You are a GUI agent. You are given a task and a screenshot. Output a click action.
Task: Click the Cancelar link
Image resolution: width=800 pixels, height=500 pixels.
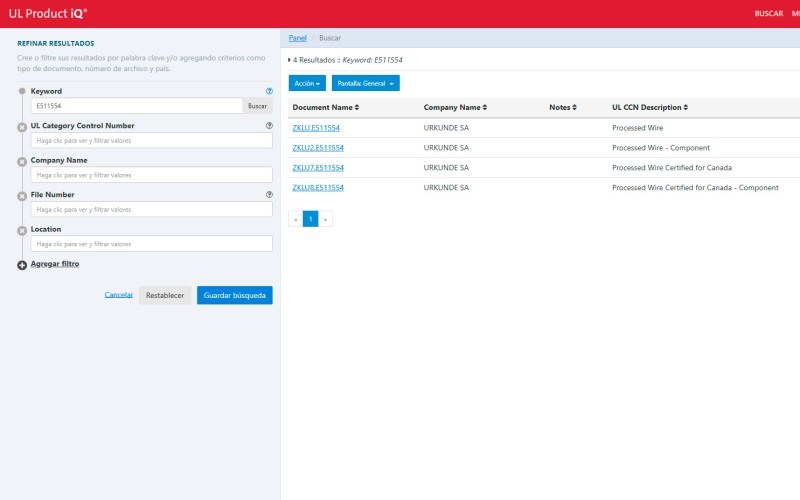coord(119,295)
